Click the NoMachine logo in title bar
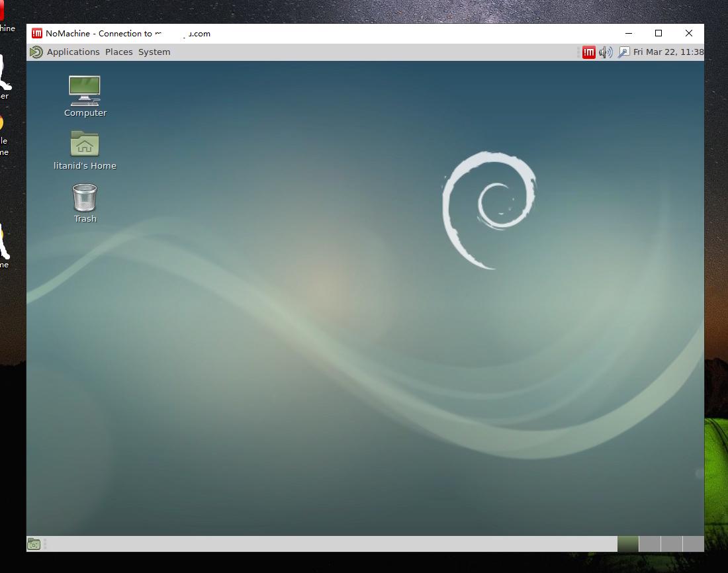 point(37,34)
